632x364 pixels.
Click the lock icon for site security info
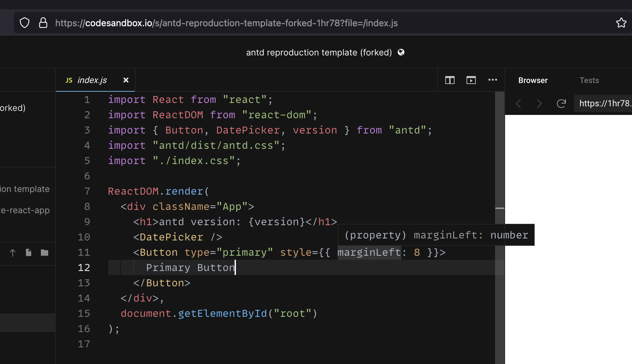point(43,23)
